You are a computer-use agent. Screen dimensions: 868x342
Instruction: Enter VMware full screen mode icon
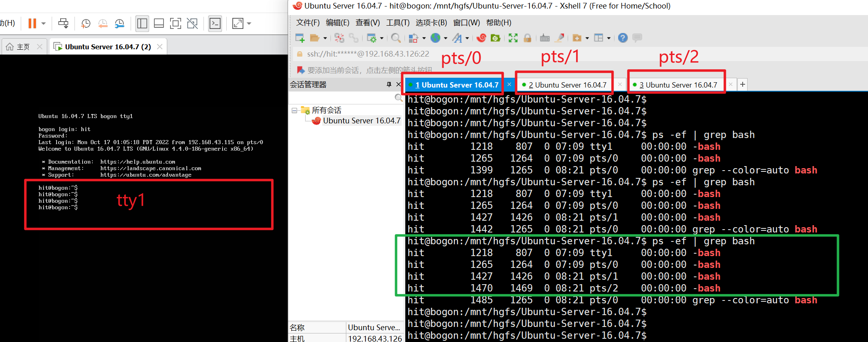[x=175, y=24]
